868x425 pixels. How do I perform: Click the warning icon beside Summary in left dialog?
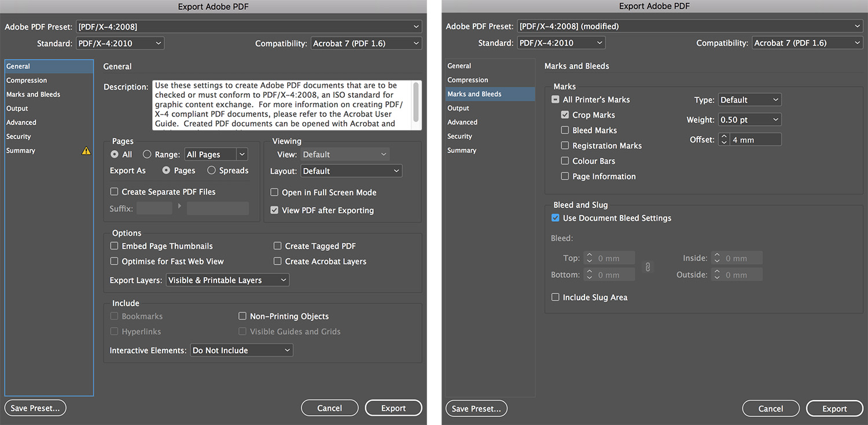86,151
